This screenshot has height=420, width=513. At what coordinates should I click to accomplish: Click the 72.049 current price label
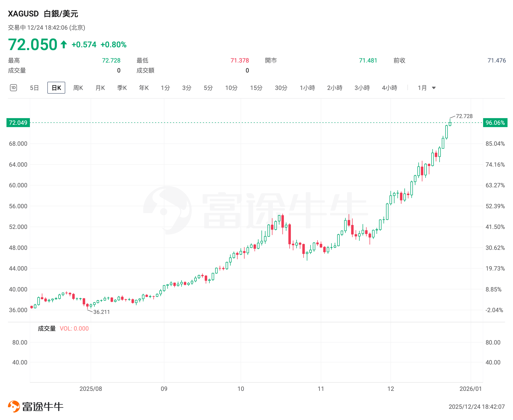(x=18, y=123)
